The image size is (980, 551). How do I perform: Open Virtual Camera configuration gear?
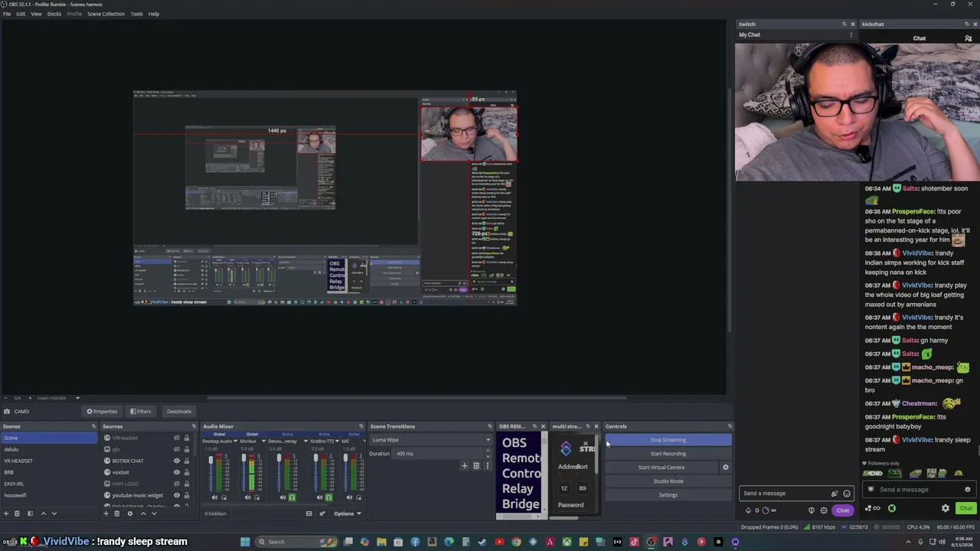click(x=726, y=468)
